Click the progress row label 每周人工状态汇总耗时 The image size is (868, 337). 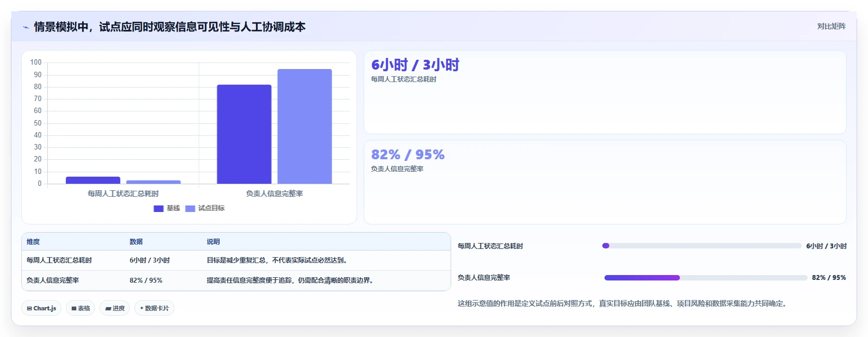click(x=490, y=246)
